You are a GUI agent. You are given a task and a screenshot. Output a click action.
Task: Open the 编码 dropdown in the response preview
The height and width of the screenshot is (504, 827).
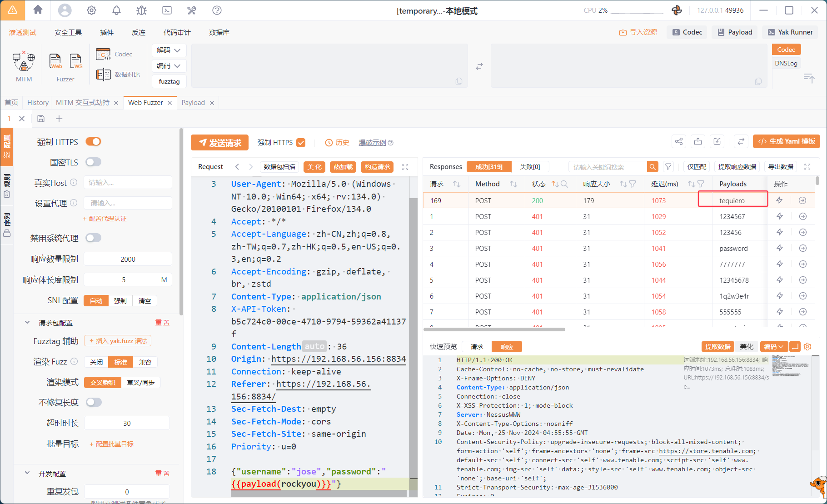(773, 347)
